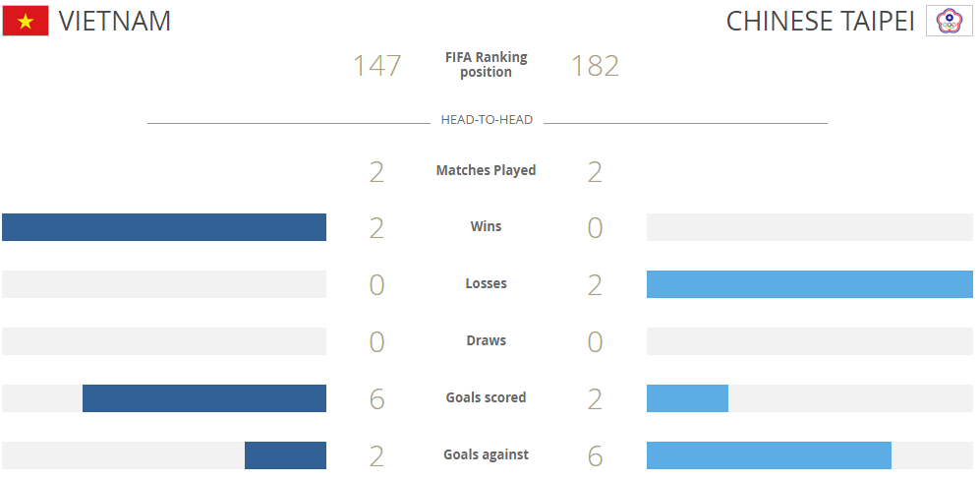Select the CHINESE TAIPEI team name
Image resolution: width=980 pixels, height=482 pixels.
tap(820, 21)
